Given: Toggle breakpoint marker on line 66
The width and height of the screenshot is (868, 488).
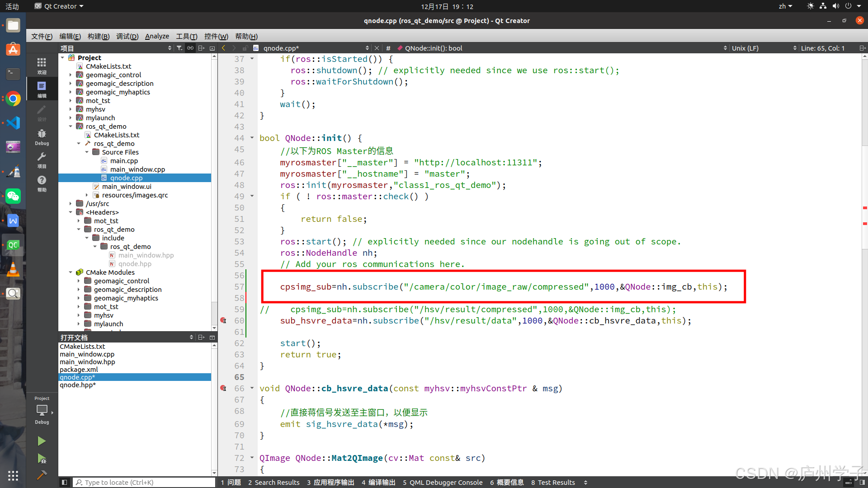Looking at the screenshot, I should [223, 388].
